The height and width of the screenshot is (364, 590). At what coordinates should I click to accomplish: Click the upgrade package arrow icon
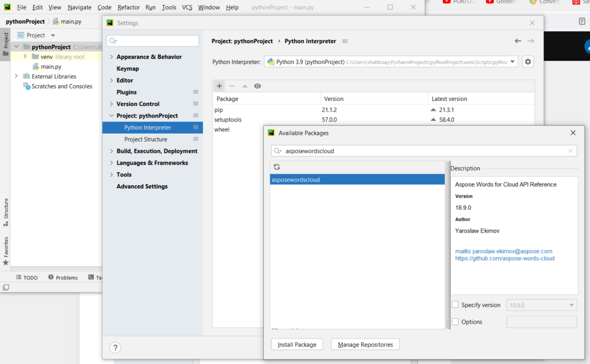point(244,86)
